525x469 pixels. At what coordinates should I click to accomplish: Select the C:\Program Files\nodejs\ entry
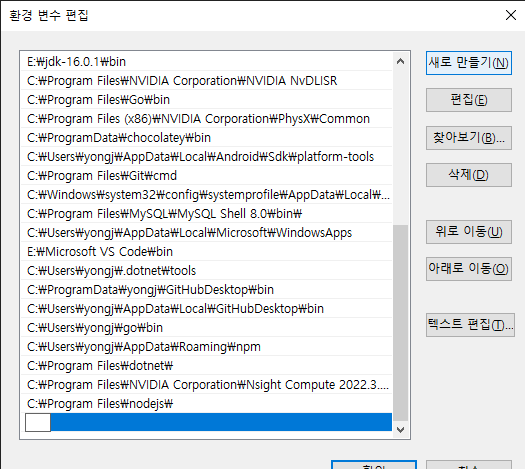pos(207,404)
